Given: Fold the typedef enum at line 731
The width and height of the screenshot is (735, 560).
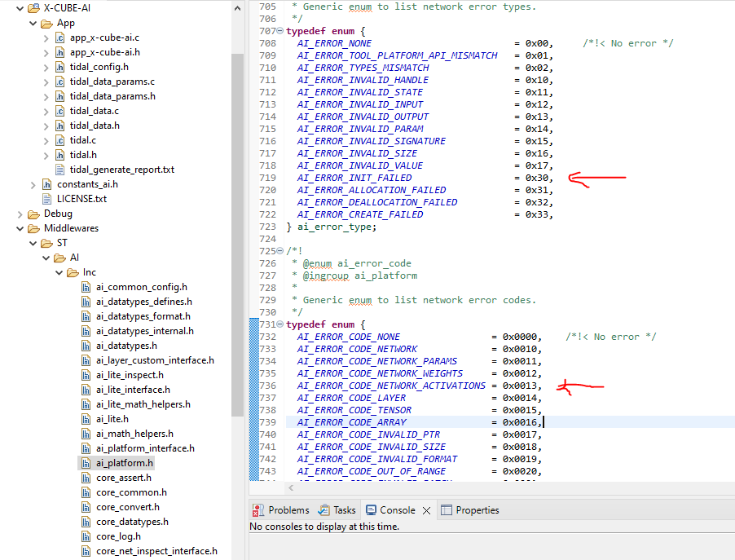Looking at the screenshot, I should [x=279, y=324].
